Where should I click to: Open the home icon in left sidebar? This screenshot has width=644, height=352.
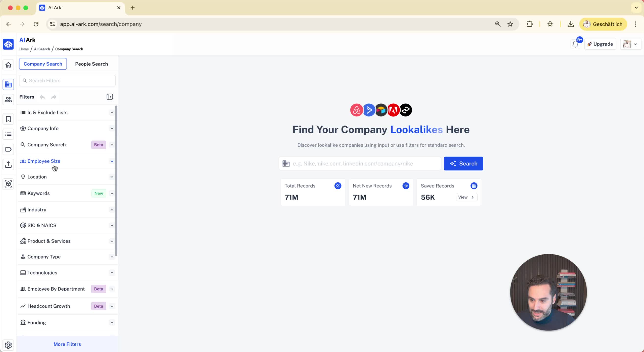pyautogui.click(x=8, y=65)
